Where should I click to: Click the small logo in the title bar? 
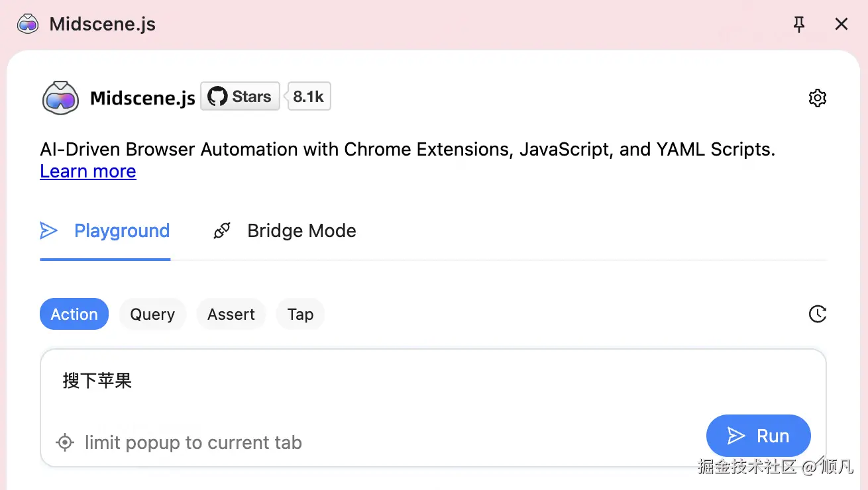click(x=28, y=24)
